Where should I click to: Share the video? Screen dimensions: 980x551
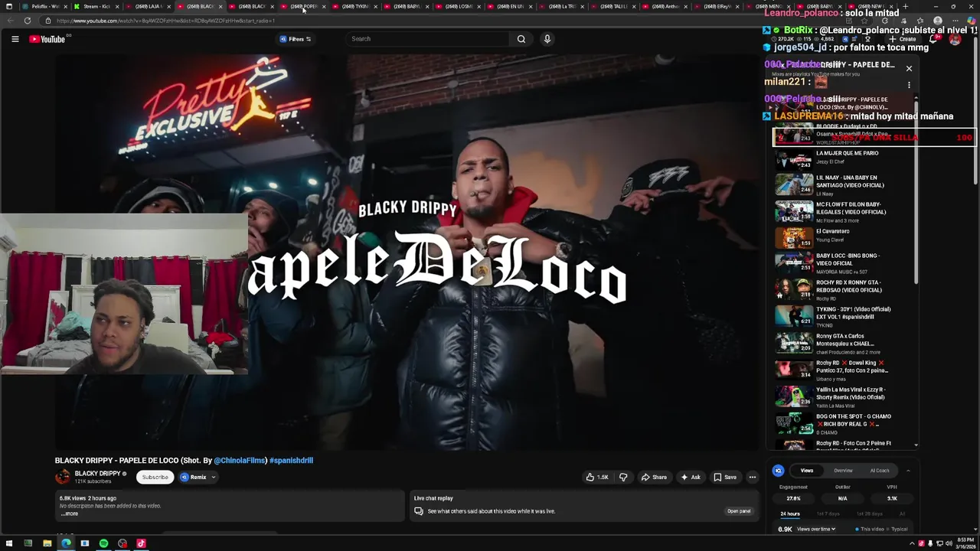(x=654, y=478)
